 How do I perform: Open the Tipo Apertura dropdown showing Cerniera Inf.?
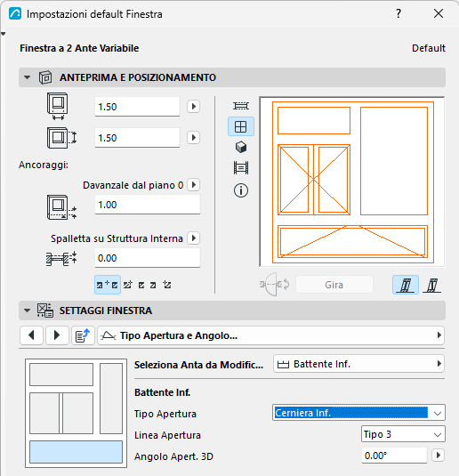[358, 413]
